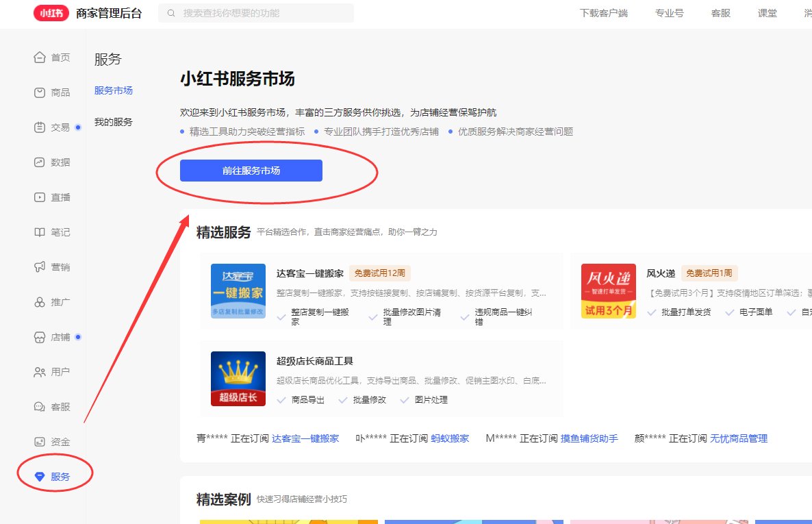Click the 首页 home icon in sidebar
This screenshot has width=812, height=524.
tap(40, 58)
